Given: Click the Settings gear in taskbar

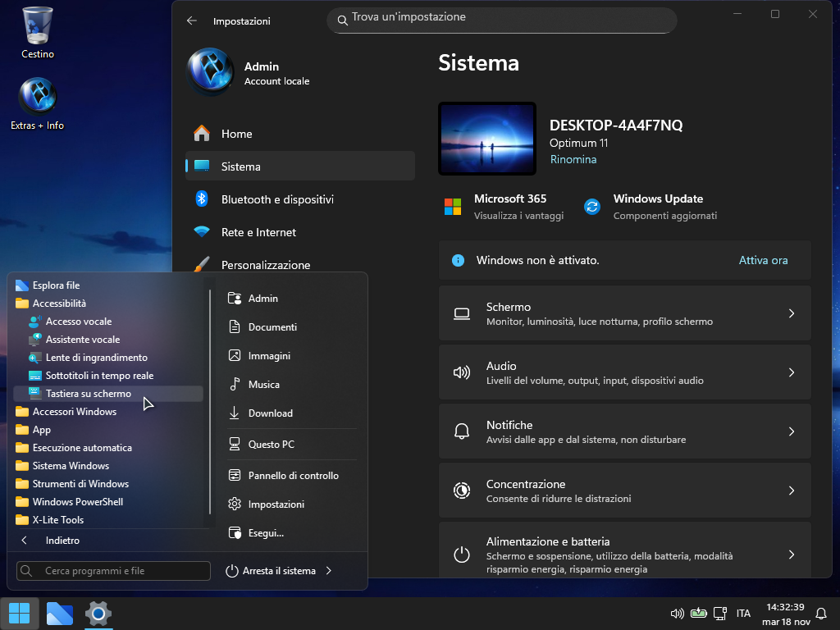Looking at the screenshot, I should pyautogui.click(x=98, y=613).
